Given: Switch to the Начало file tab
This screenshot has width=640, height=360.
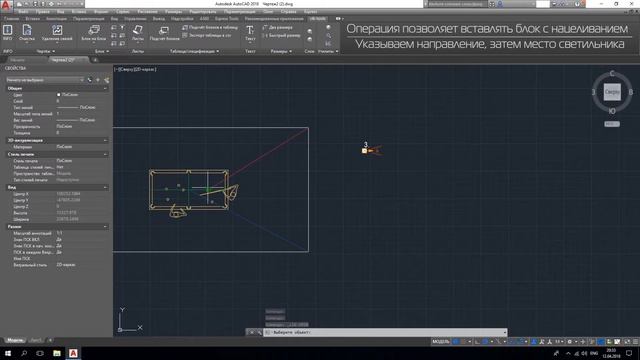Looking at the screenshot, I should point(18,60).
